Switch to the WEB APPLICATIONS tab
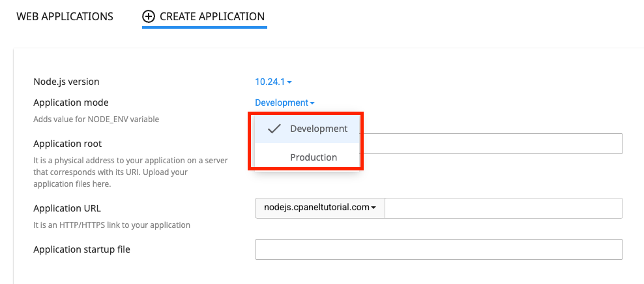 [65, 17]
